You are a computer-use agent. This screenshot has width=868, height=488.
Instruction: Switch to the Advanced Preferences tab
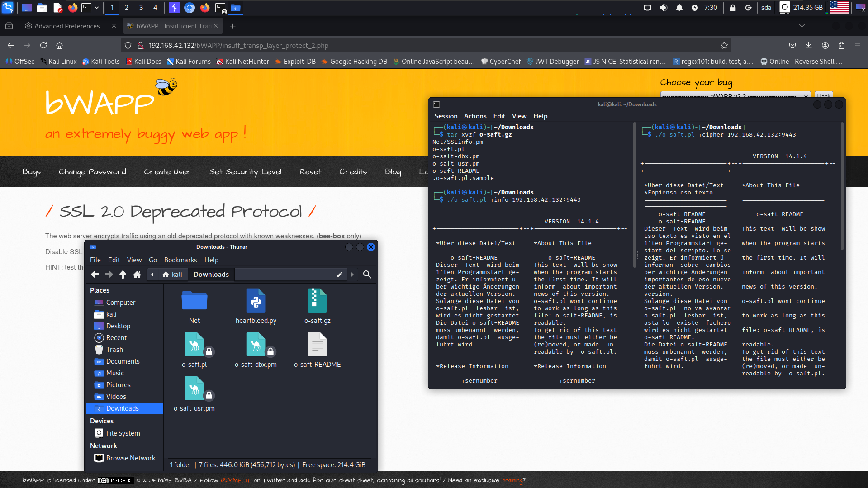(x=67, y=26)
